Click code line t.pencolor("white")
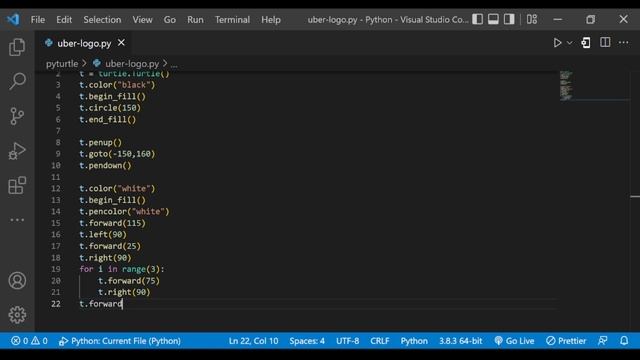Viewport: 640px width, 360px height. 124,211
